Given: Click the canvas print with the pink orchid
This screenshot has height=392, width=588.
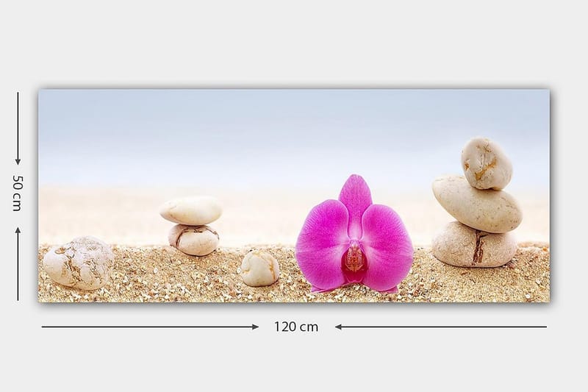Looking at the screenshot, I should [x=294, y=196].
